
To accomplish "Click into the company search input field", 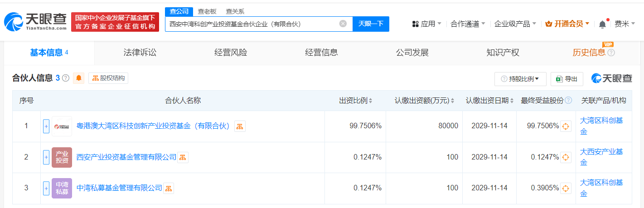I will [252, 24].
